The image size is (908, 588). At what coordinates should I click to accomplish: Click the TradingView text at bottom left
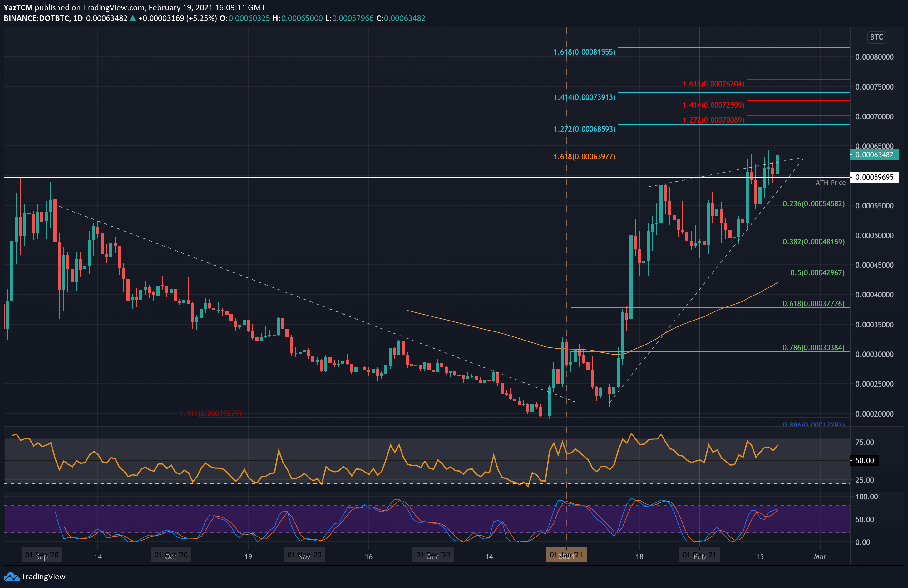[x=43, y=576]
